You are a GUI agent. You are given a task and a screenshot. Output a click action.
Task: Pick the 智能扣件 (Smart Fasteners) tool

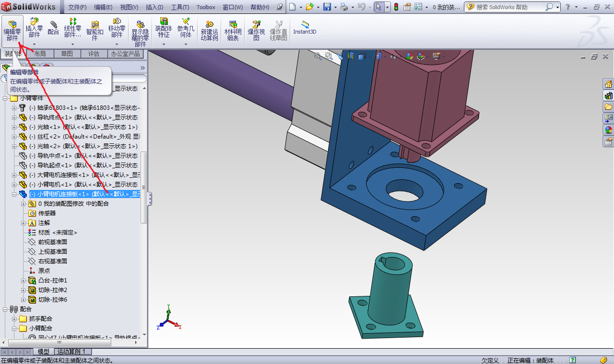(94, 31)
